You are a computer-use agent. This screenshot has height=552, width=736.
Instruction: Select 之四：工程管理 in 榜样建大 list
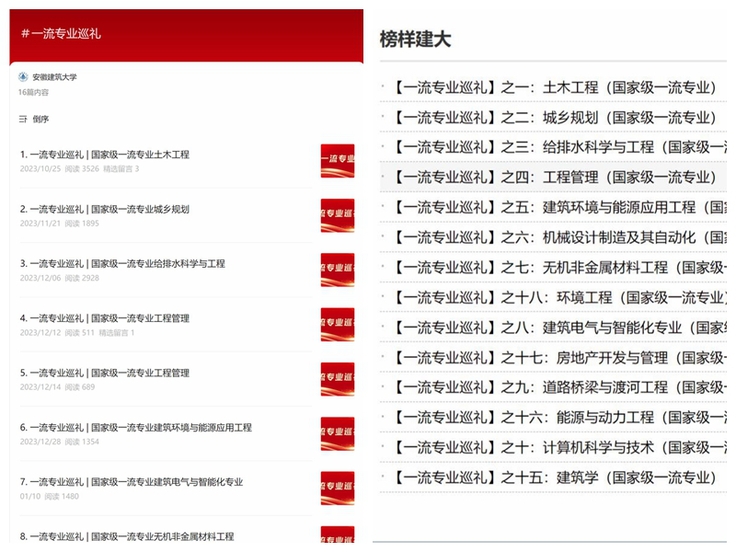pyautogui.click(x=555, y=177)
